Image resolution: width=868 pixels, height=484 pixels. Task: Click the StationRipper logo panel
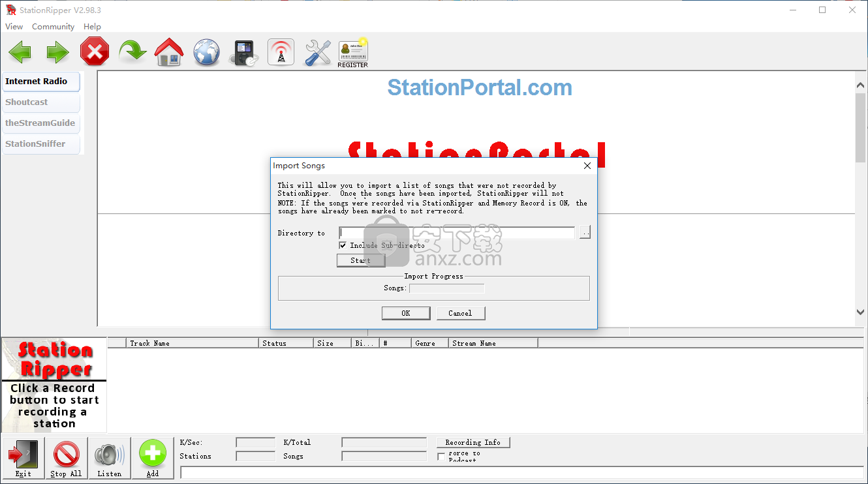coord(54,385)
